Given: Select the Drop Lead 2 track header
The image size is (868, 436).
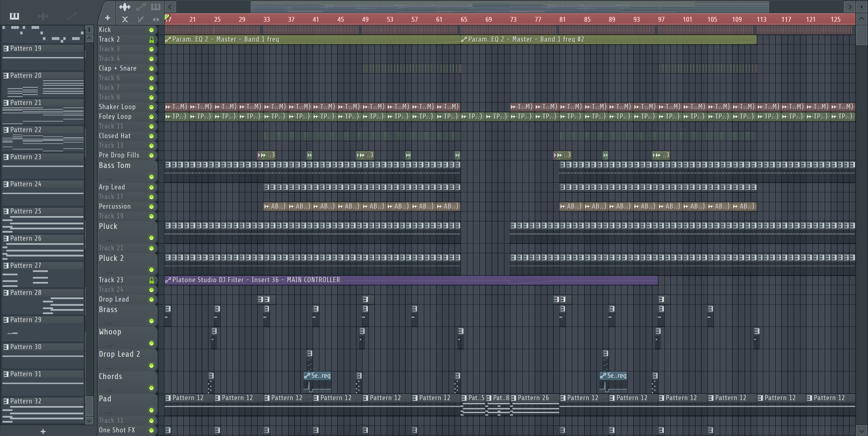Looking at the screenshot, I should (x=127, y=360).
